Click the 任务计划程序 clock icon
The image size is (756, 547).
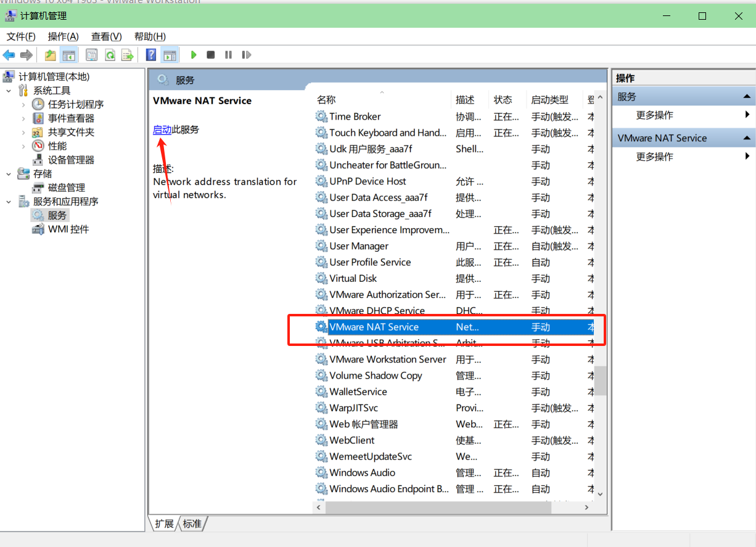(x=38, y=104)
